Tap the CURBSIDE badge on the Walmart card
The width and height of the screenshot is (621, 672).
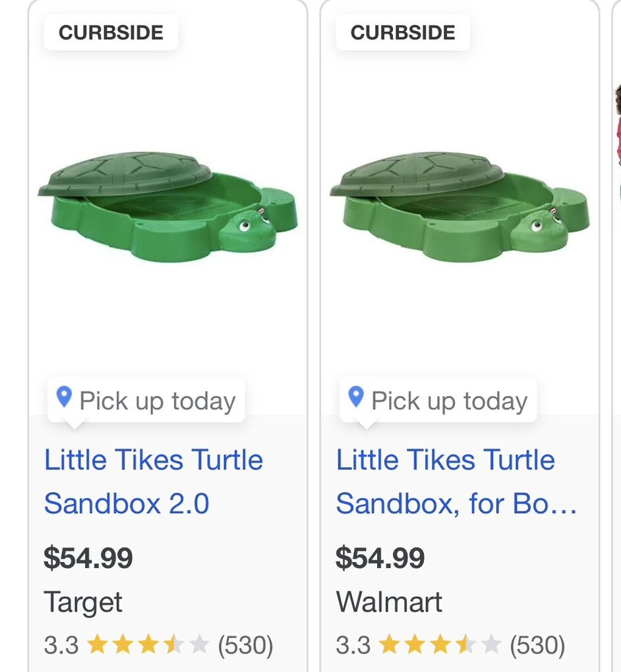(x=403, y=32)
